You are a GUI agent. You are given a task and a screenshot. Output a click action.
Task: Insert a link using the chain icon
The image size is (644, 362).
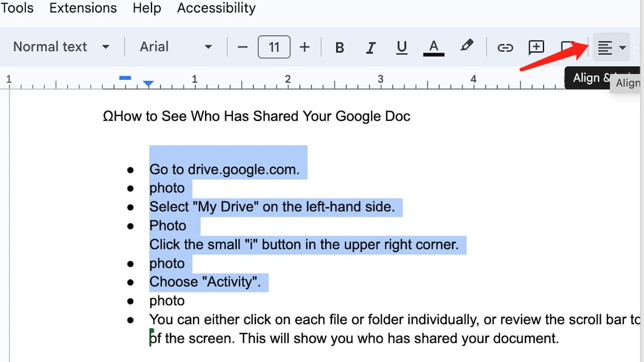pyautogui.click(x=505, y=48)
